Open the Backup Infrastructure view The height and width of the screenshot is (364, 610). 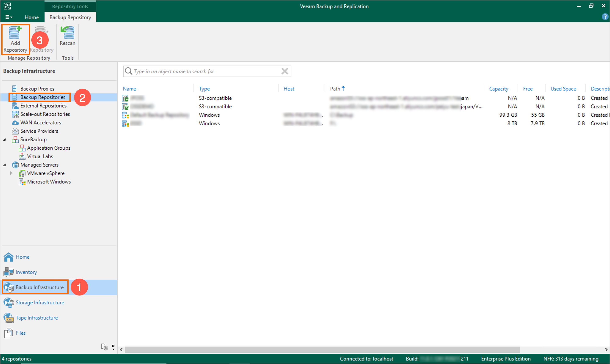(x=40, y=287)
